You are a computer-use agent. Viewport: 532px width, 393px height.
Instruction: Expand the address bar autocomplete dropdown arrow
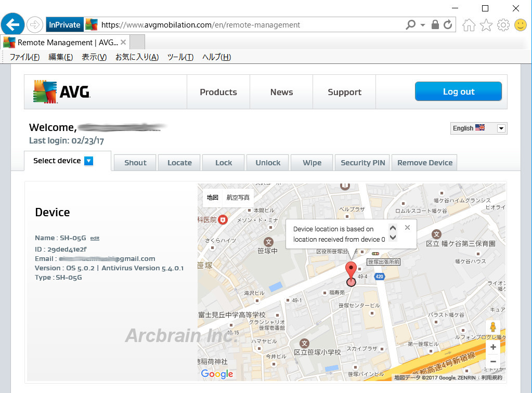tap(423, 25)
